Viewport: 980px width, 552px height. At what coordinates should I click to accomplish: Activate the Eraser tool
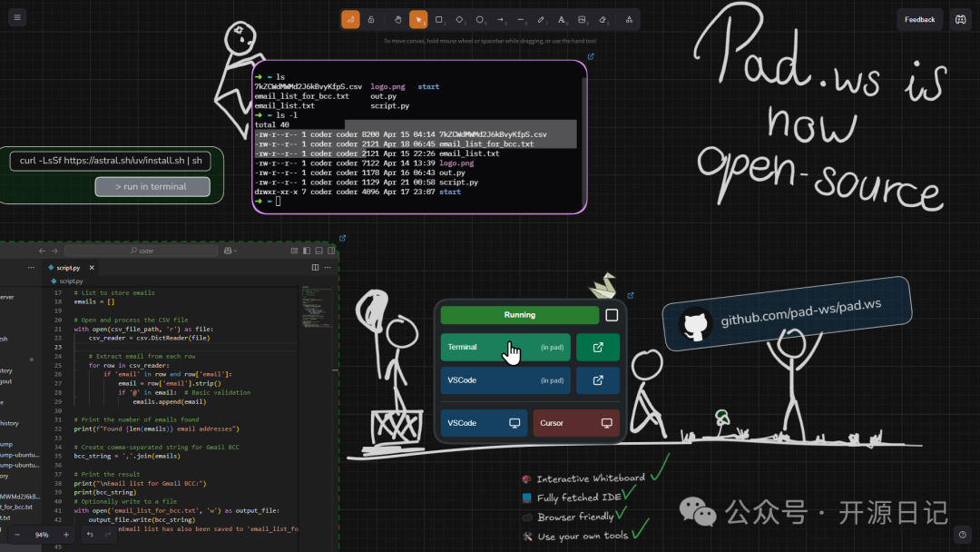(603, 19)
